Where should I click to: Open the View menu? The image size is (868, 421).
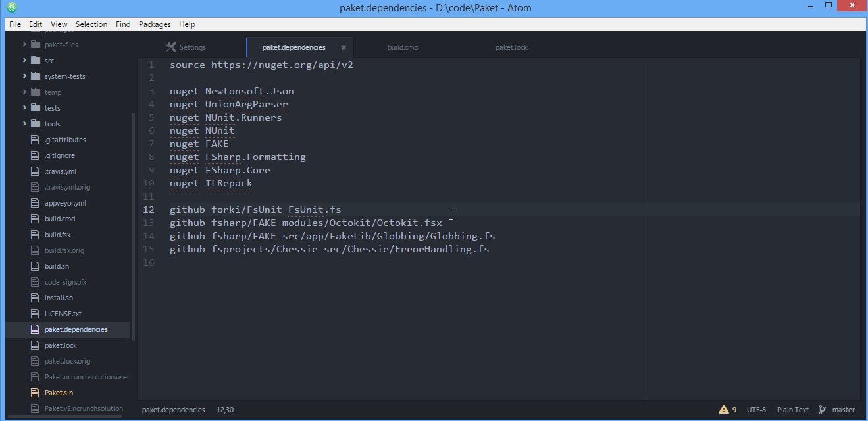(x=59, y=24)
